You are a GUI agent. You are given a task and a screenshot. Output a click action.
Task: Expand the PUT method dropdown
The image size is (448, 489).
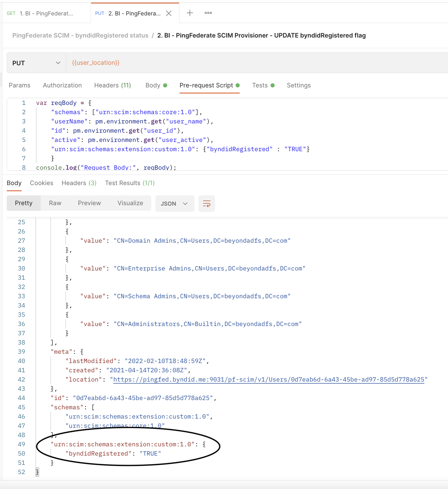pos(36,63)
